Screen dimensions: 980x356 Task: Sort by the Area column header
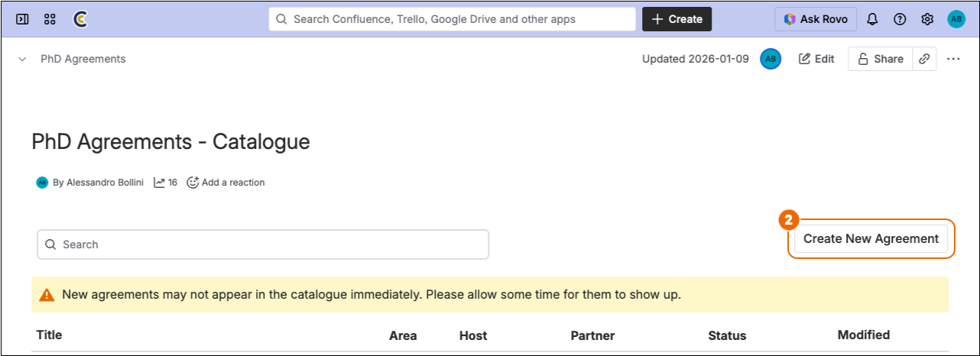(x=403, y=335)
